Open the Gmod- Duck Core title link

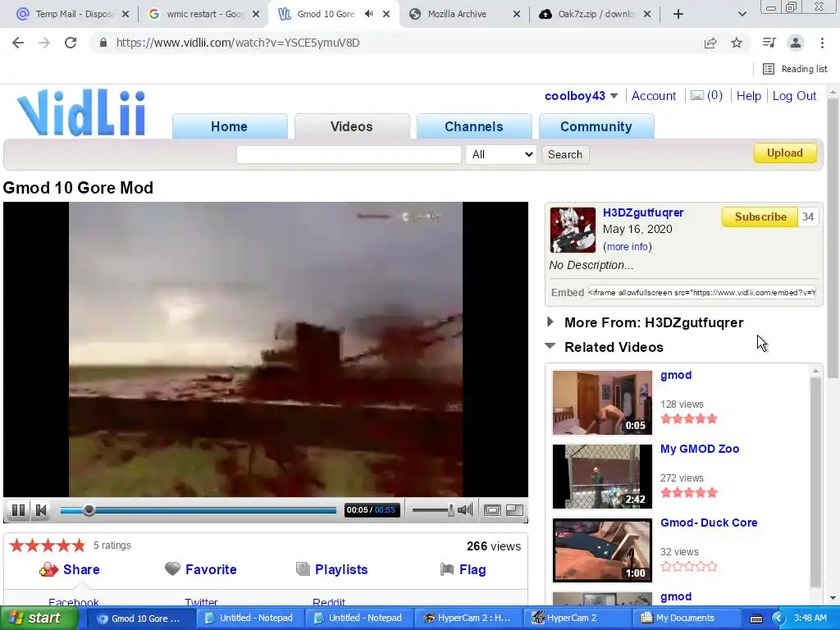pos(709,523)
